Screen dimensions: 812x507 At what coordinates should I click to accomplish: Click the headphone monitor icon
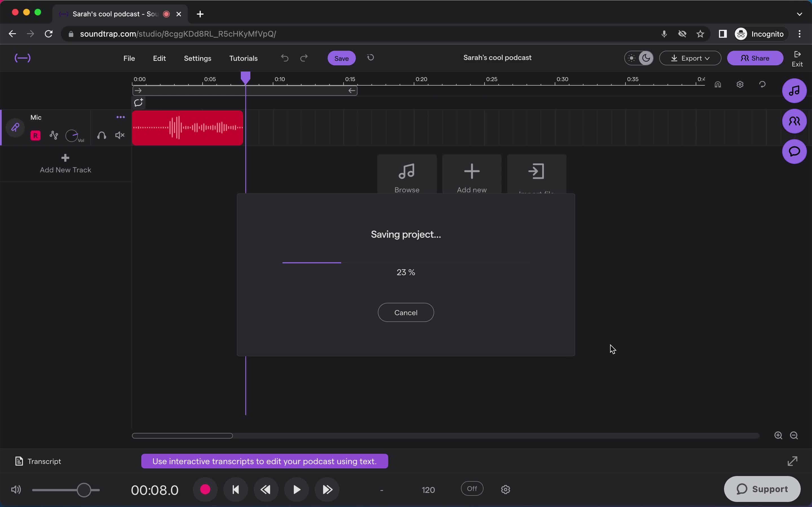pos(102,135)
